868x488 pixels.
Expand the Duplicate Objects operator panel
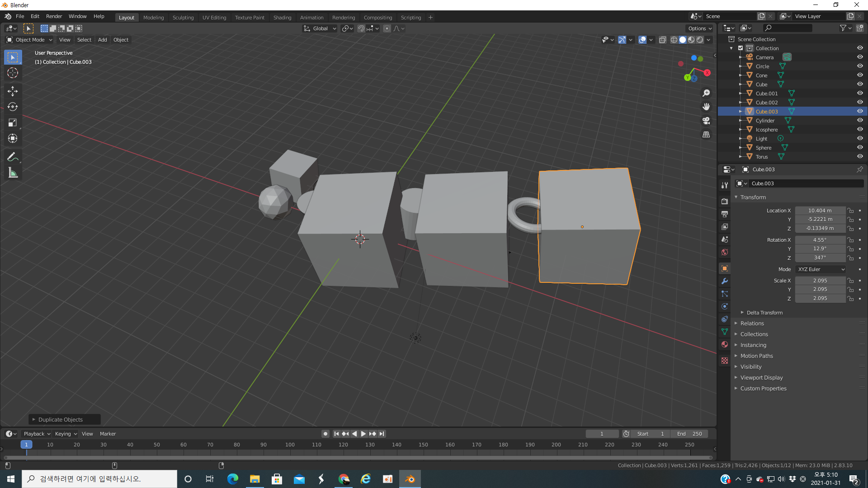tap(61, 420)
